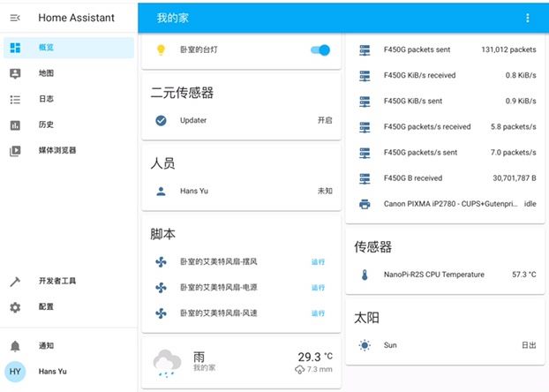This screenshot has height=392, width=549.
Task: Run the 卧室的艾美特风扇-电源 script
Action: click(318, 288)
